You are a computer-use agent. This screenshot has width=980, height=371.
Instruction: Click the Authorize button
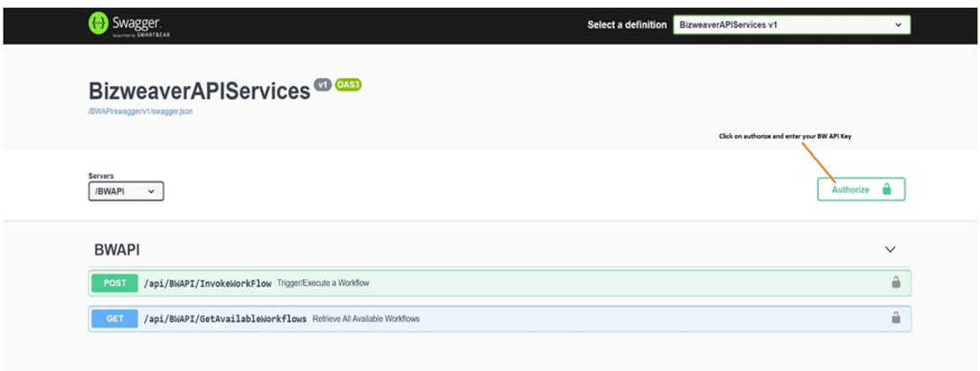coord(861,190)
